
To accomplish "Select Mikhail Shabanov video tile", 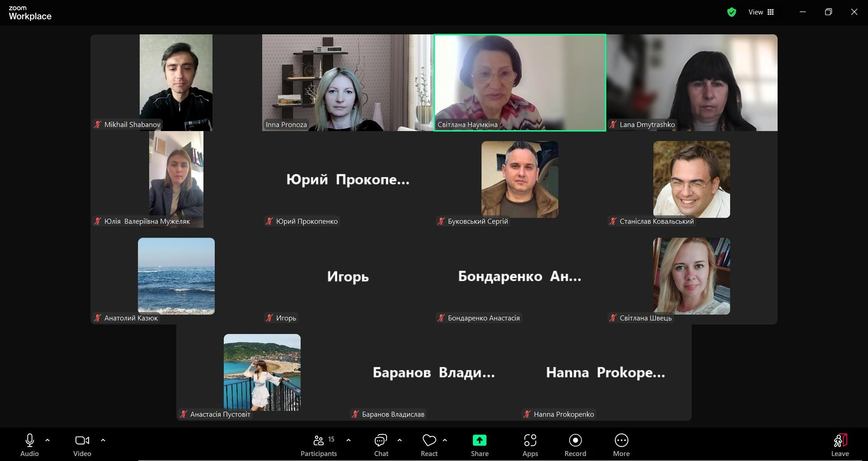I will tap(176, 83).
